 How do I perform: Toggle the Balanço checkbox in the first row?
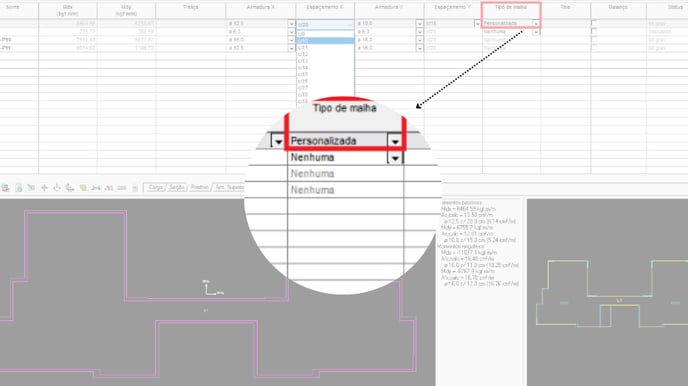tap(594, 23)
